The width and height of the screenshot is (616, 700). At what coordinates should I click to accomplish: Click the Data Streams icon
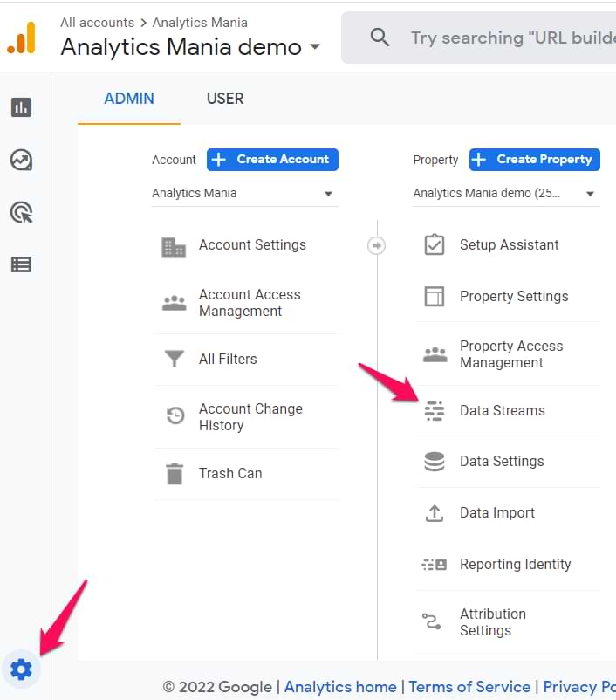(x=434, y=411)
